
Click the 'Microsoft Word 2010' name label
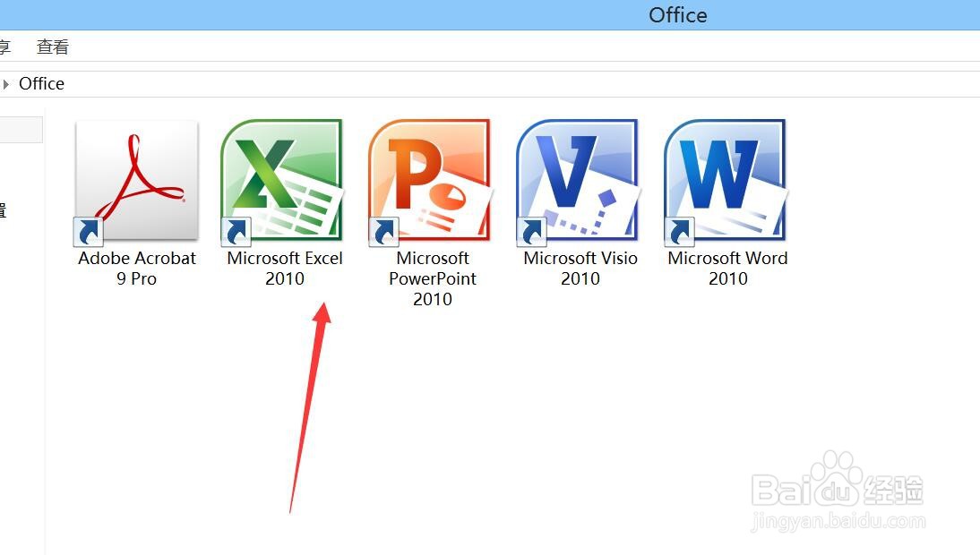[728, 269]
